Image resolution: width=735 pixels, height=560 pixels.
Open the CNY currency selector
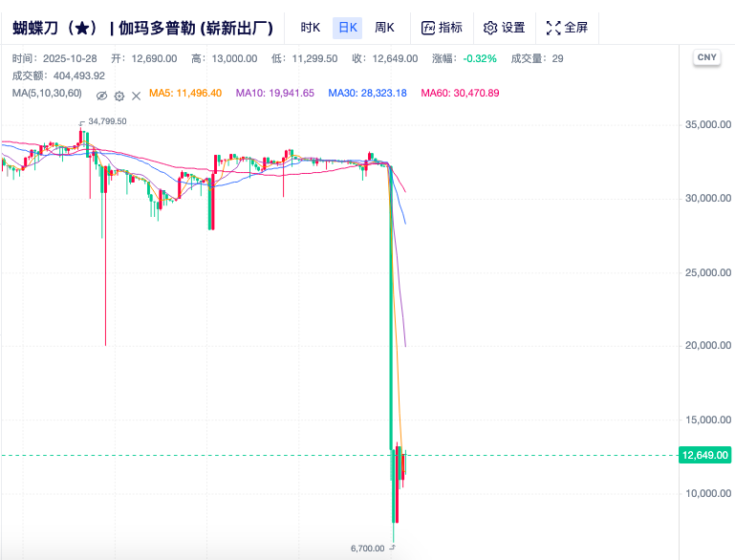706,57
